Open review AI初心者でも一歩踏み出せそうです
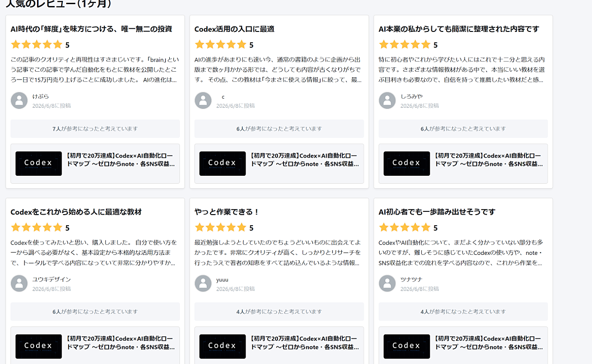Viewport: 592px width, 364px height. (437, 212)
